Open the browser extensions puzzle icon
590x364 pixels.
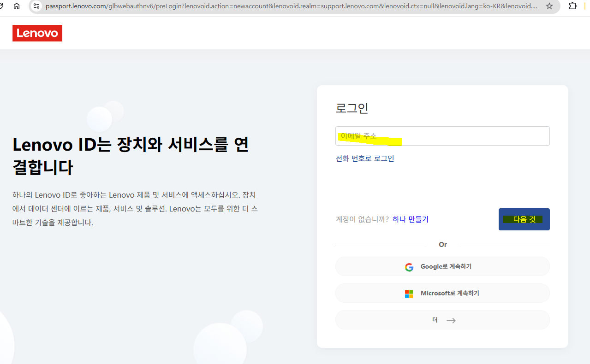point(572,6)
